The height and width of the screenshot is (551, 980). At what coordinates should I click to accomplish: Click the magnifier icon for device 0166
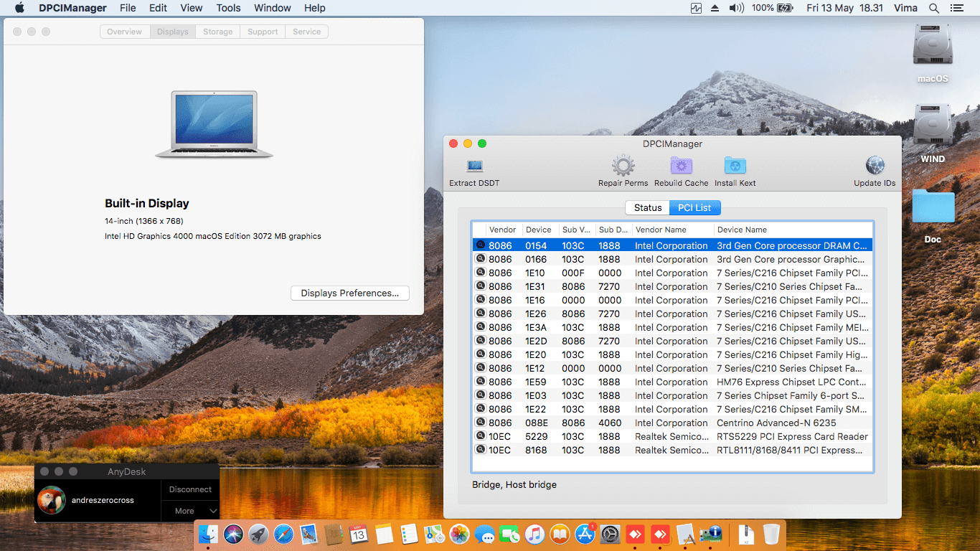pos(481,259)
